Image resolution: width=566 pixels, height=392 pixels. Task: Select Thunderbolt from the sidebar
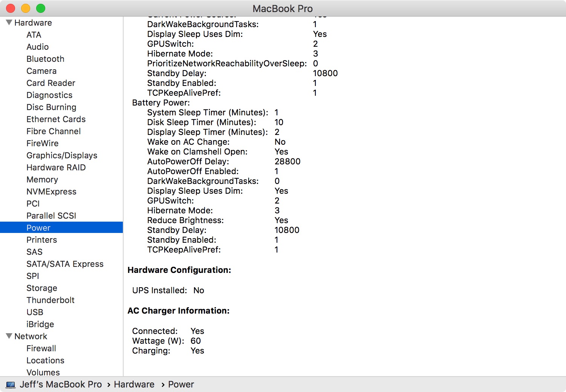(50, 300)
